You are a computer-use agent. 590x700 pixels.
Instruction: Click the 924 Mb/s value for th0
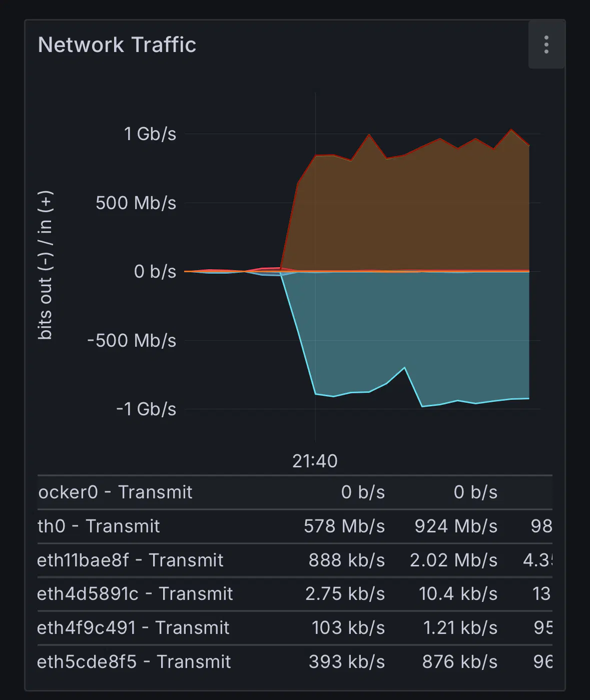[456, 526]
